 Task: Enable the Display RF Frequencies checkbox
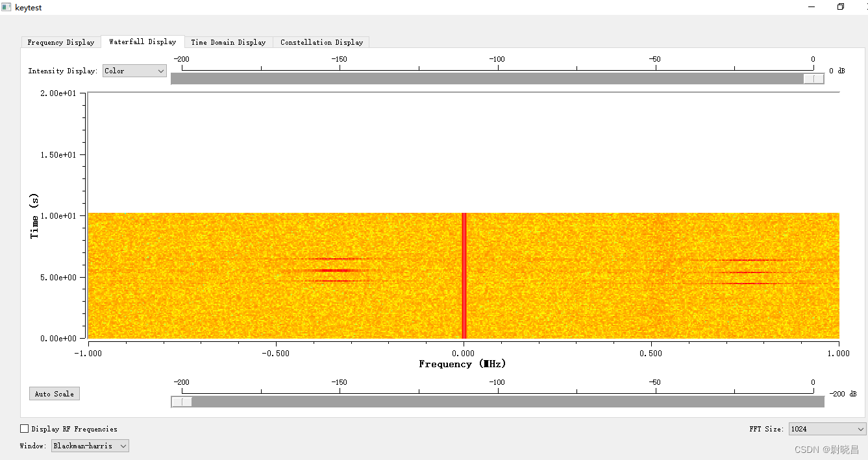point(24,428)
